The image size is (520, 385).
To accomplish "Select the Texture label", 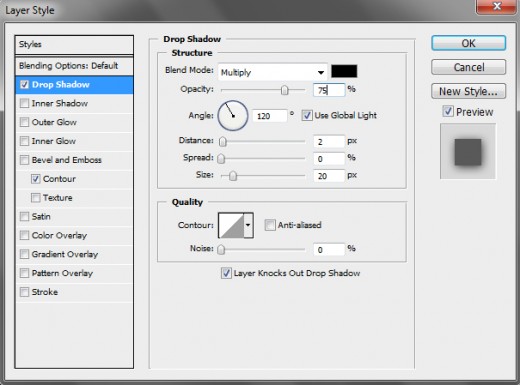I will [58, 198].
